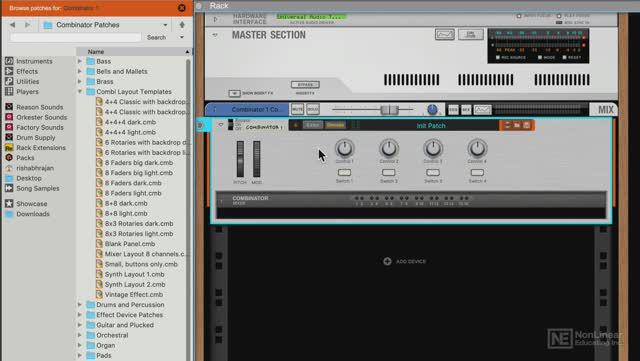Select 8x3 Rotaries light.cmb patch
This screenshot has width=640, height=361.
(139, 234)
